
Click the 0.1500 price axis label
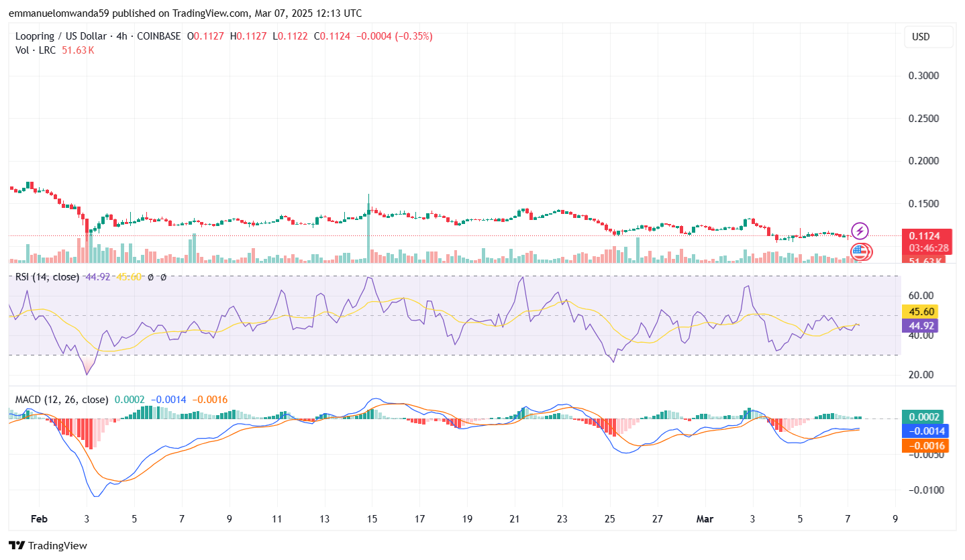[x=924, y=204]
